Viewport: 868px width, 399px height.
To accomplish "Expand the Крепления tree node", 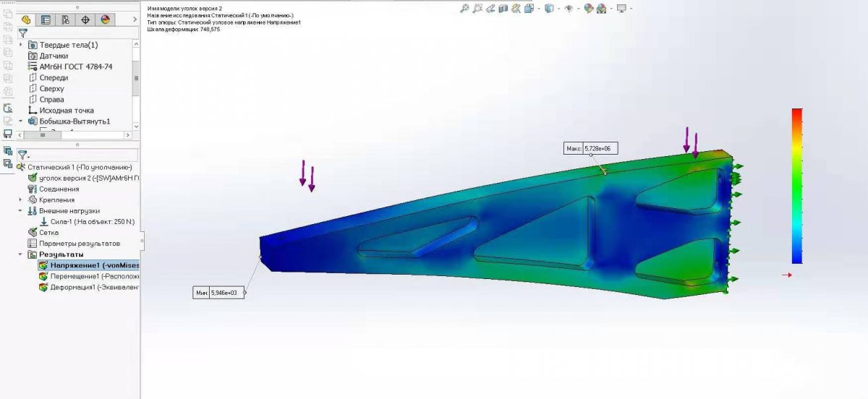I will pyautogui.click(x=21, y=200).
